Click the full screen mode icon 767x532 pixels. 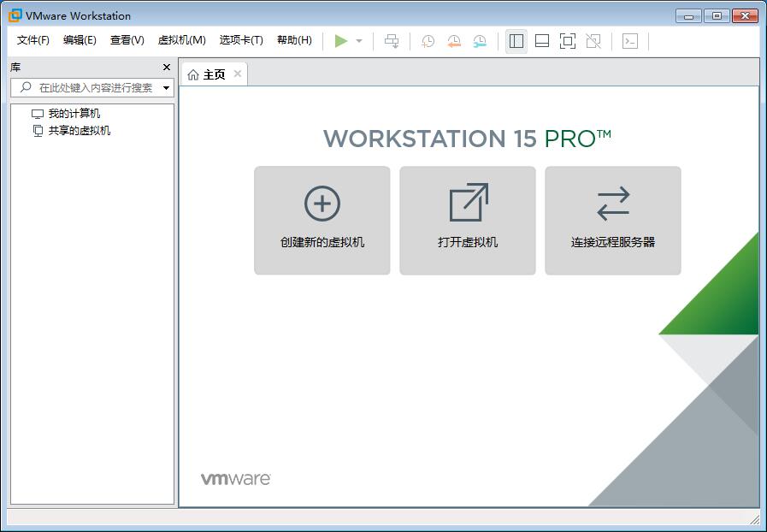tap(568, 41)
